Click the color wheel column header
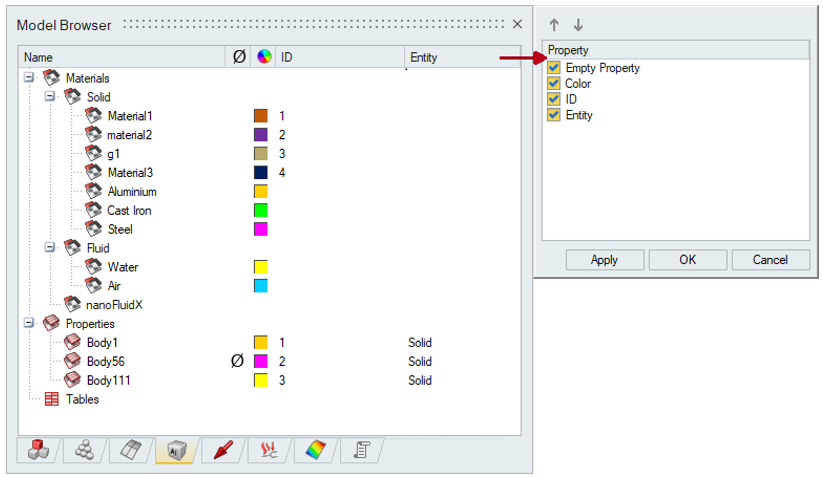Image resolution: width=823 pixels, height=477 pixels. tap(264, 57)
